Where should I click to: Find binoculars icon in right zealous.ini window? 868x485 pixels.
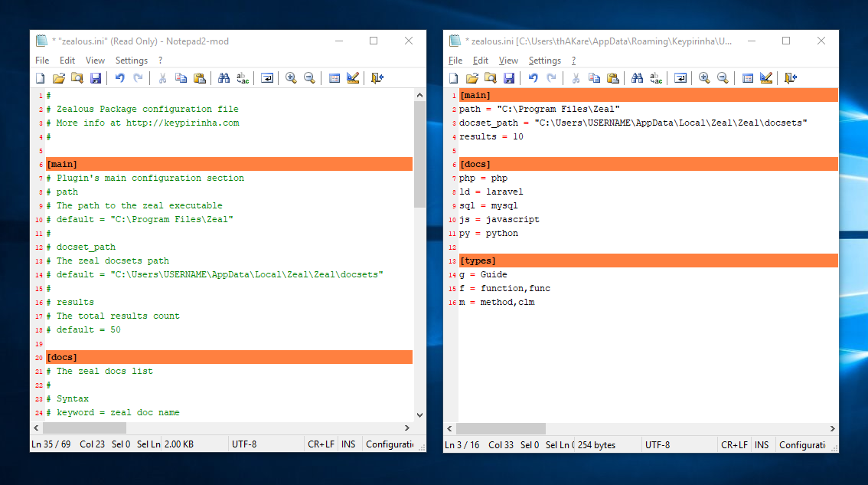(637, 78)
